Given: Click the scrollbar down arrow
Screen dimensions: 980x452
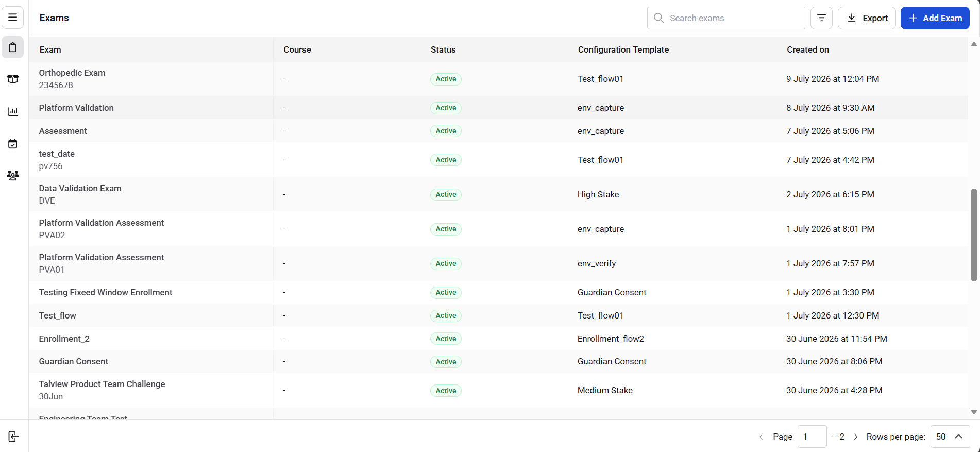Looking at the screenshot, I should (x=974, y=412).
